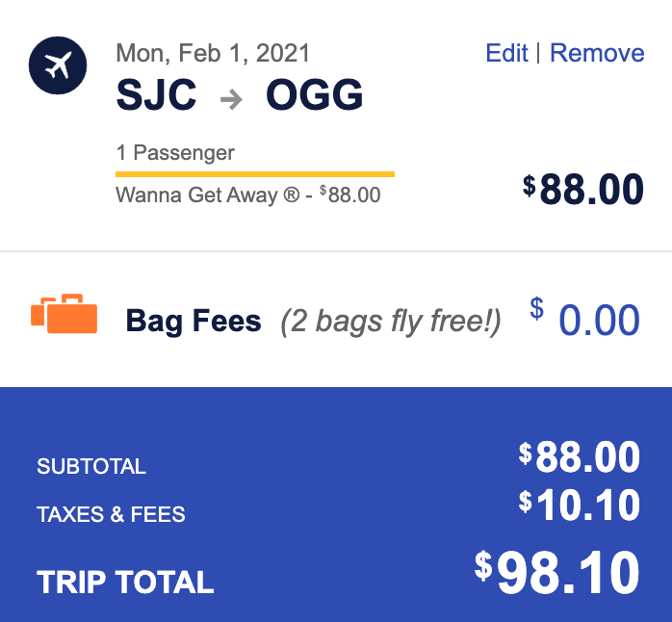Click the $10.10 taxes amount

click(580, 505)
